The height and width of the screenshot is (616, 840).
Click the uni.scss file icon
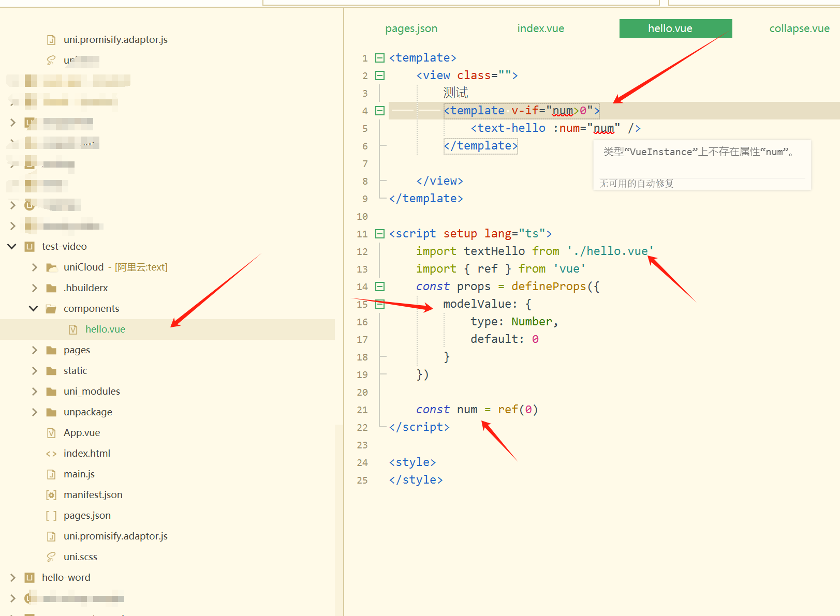point(51,557)
